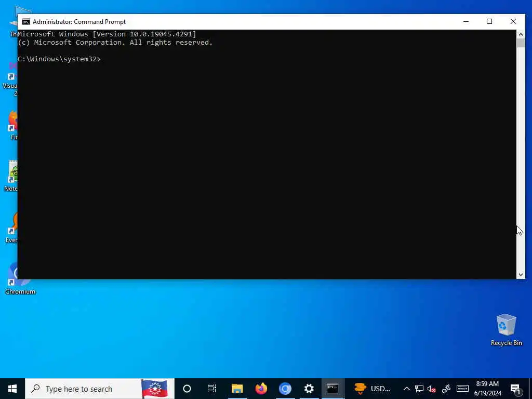This screenshot has width=532, height=399.
Task: Minimize the Command Prompt window
Action: click(466, 22)
